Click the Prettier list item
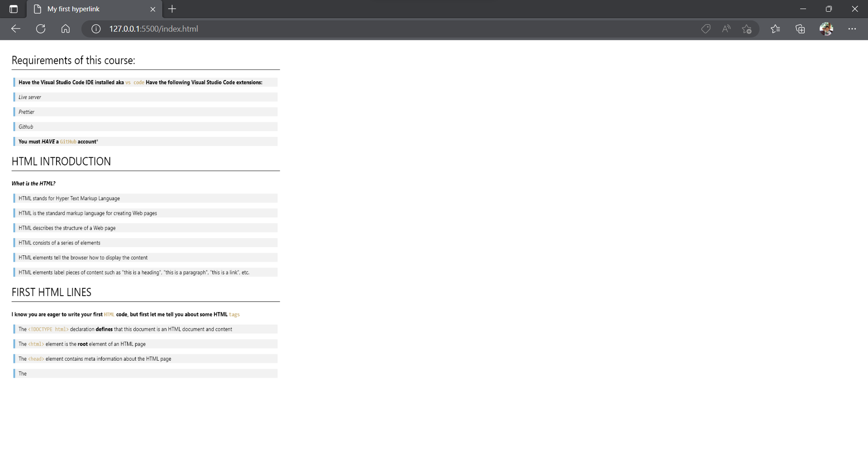868x461 pixels. coord(145,112)
